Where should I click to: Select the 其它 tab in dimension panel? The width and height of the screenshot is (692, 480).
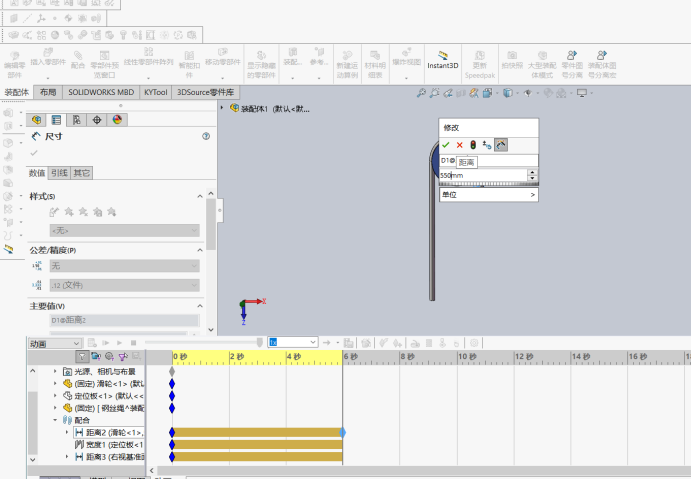pyautogui.click(x=81, y=173)
